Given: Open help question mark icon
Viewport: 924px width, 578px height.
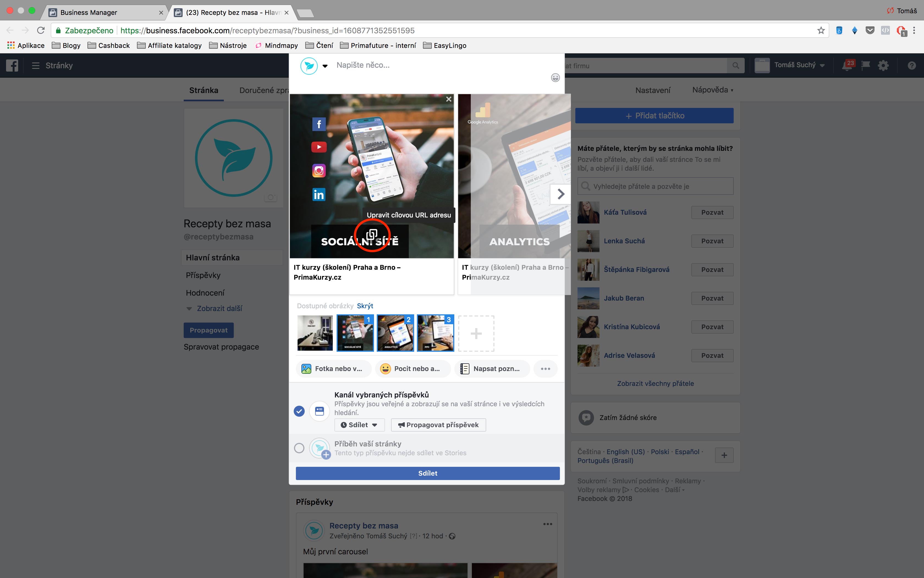Looking at the screenshot, I should point(912,66).
